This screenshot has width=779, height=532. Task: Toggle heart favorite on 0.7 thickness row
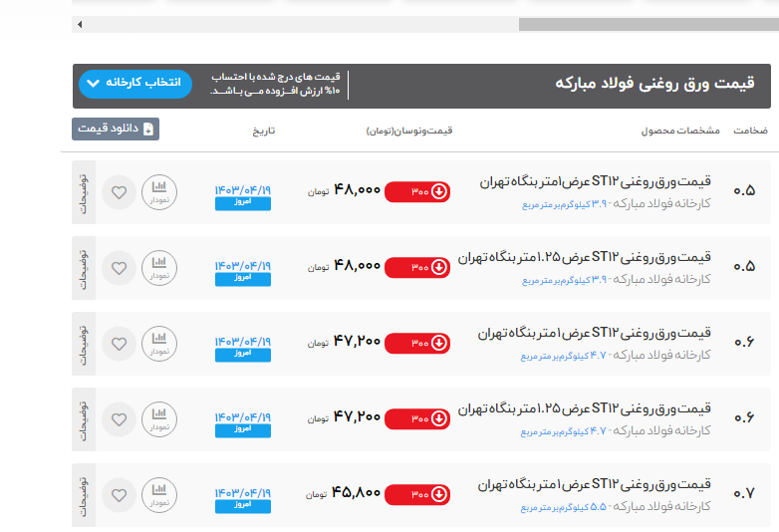[x=119, y=494]
